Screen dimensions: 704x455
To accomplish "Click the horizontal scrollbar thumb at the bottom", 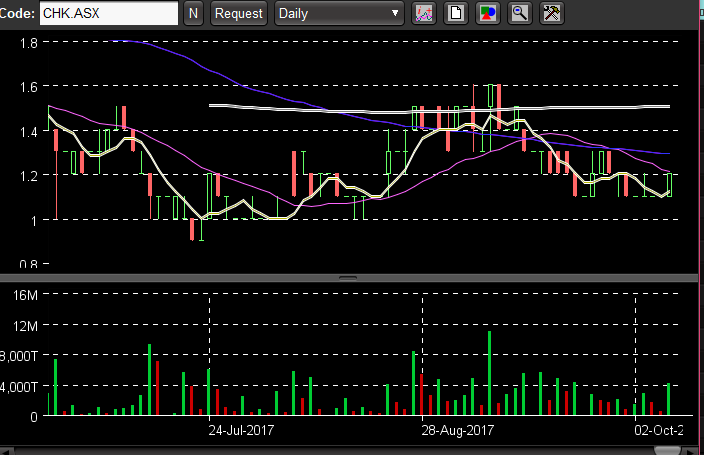I will coord(667,451).
